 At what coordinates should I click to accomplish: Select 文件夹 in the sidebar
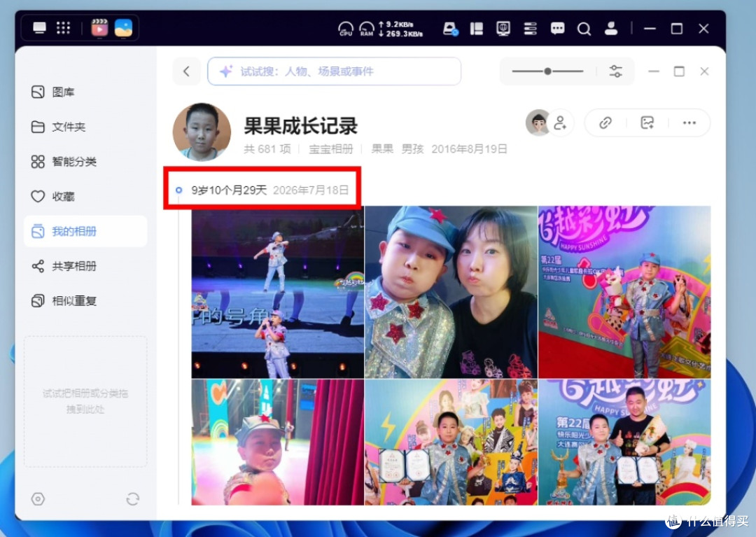click(x=85, y=127)
